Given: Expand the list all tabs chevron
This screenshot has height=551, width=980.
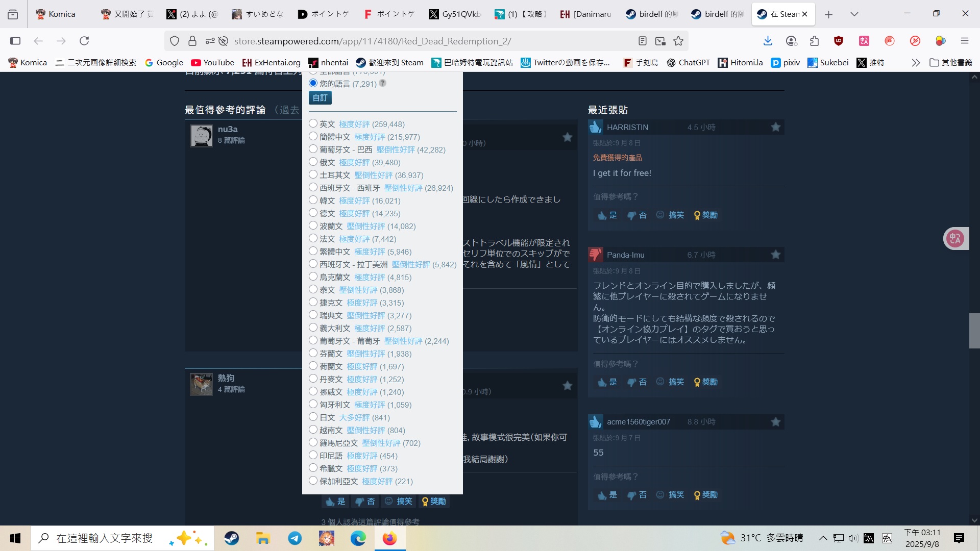Looking at the screenshot, I should [854, 14].
